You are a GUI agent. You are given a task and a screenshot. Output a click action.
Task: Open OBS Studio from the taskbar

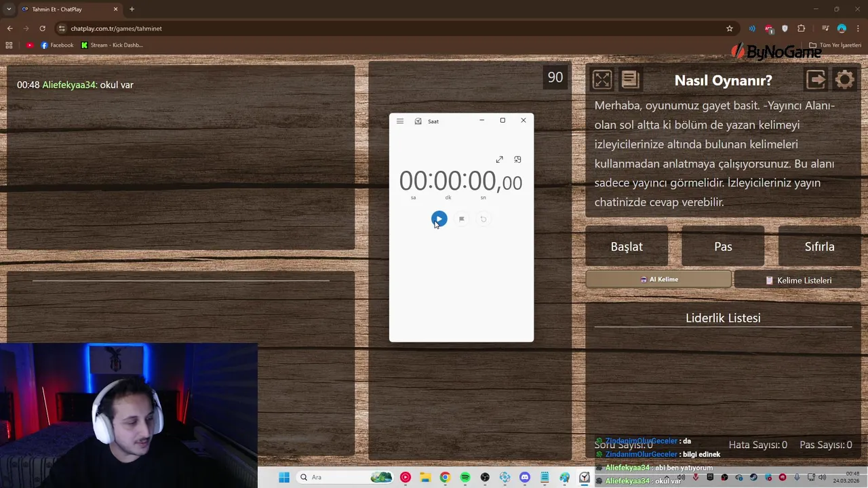(x=485, y=477)
